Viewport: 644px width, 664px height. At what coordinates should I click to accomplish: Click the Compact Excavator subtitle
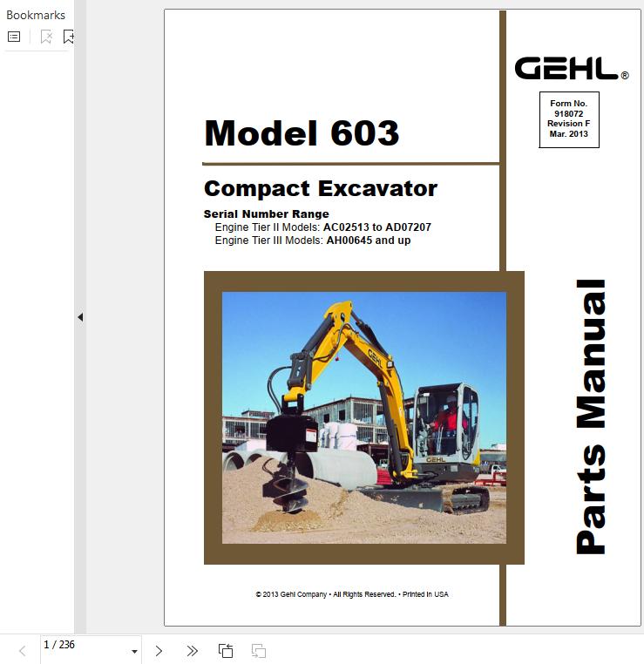321,188
